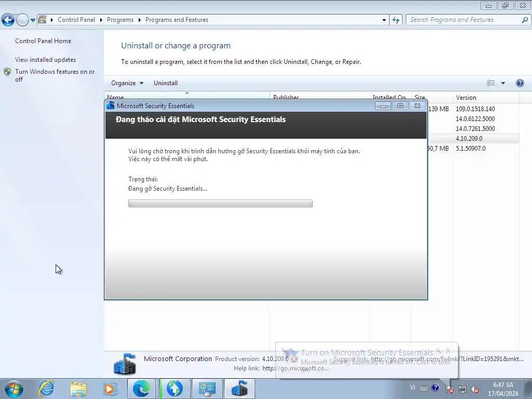Click the Change your view icon
532x399 pixels.
(x=490, y=83)
